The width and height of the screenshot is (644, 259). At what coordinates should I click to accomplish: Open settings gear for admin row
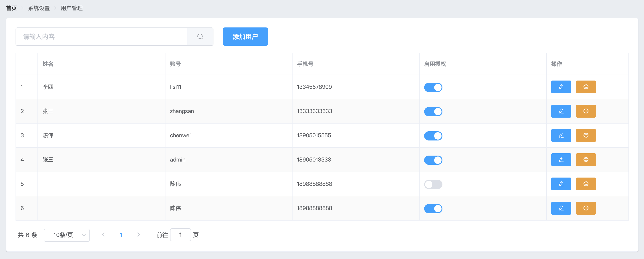click(586, 160)
